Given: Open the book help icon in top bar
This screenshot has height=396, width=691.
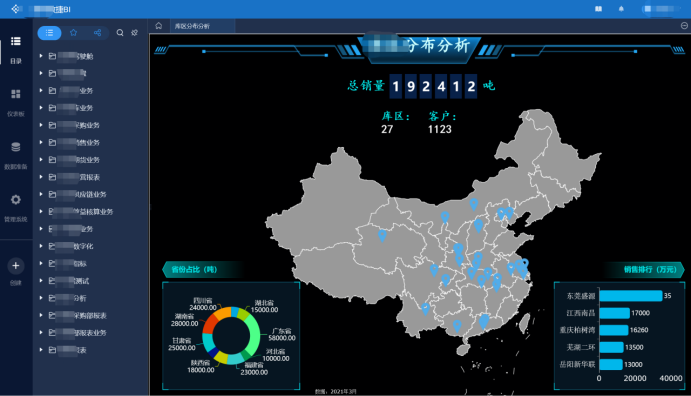Looking at the screenshot, I should click(598, 9).
